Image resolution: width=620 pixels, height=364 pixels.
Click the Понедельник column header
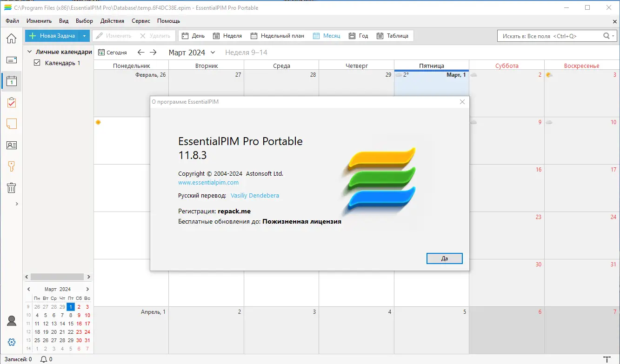(x=131, y=66)
